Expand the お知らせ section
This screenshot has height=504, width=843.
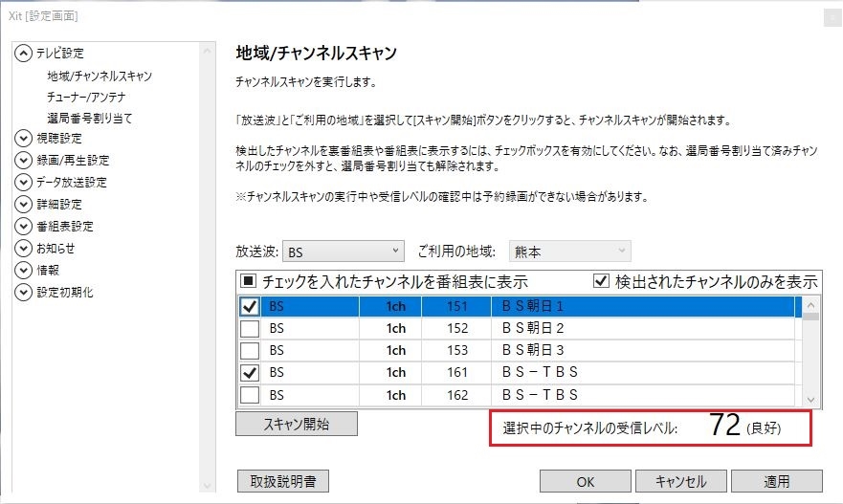23,249
